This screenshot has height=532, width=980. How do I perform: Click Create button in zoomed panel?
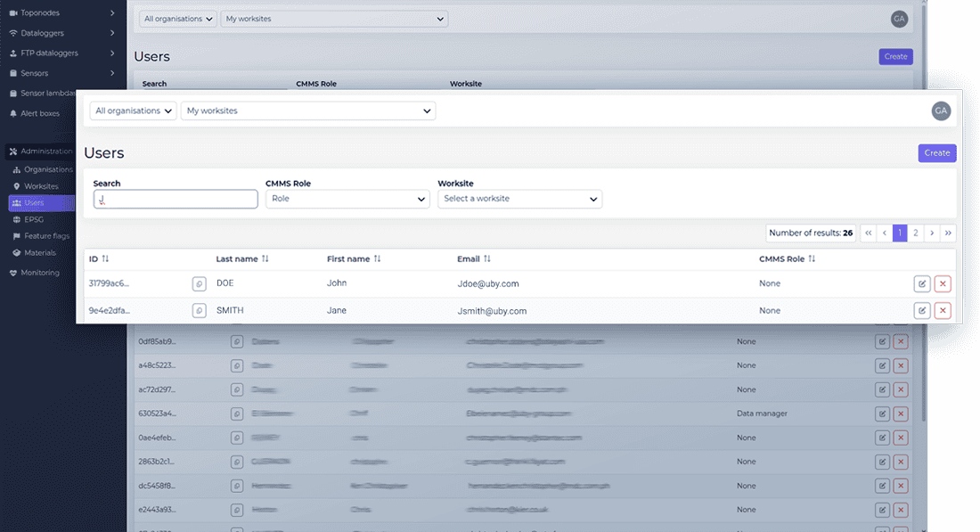[937, 153]
